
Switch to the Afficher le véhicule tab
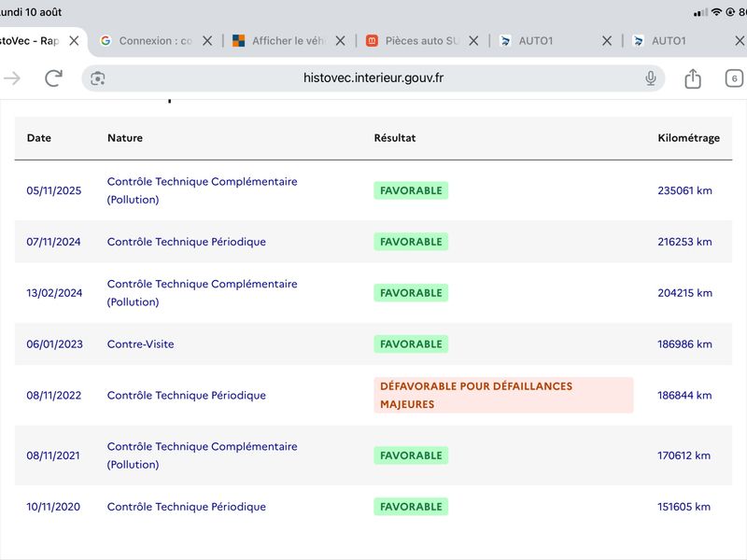(281, 41)
